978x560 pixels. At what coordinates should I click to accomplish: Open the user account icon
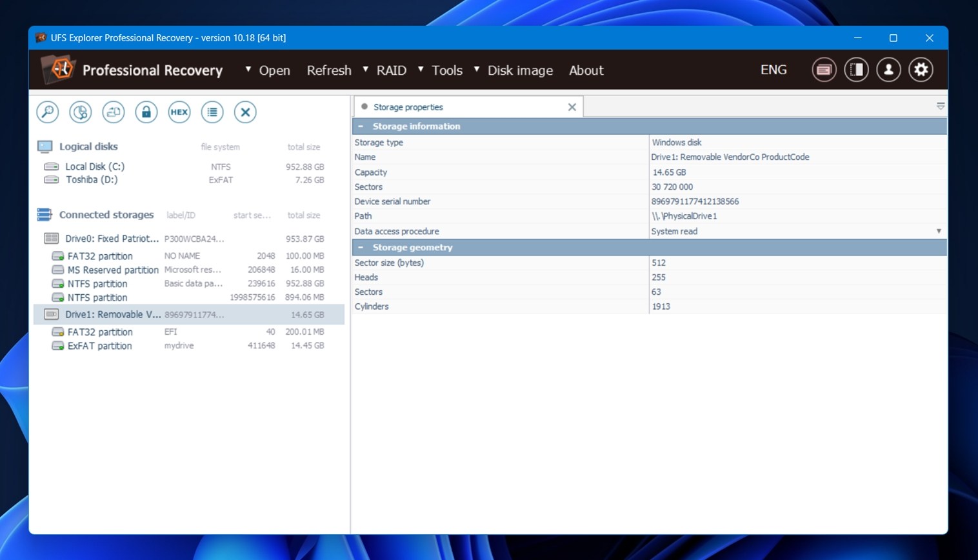point(888,69)
